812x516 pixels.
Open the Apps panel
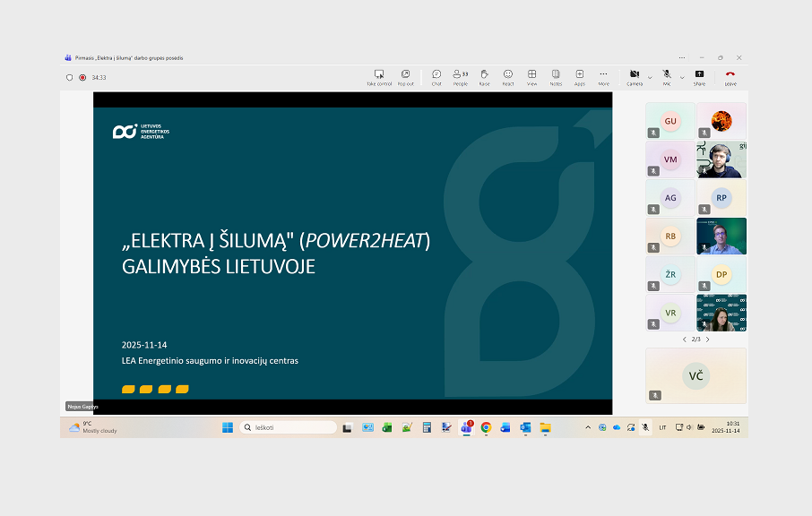click(x=580, y=76)
